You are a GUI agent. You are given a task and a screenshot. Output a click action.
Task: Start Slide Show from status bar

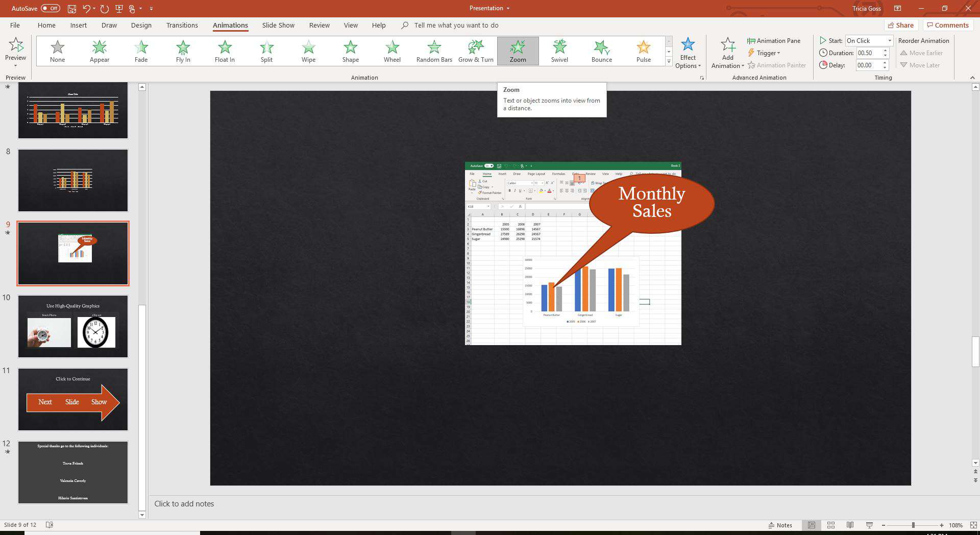click(869, 525)
